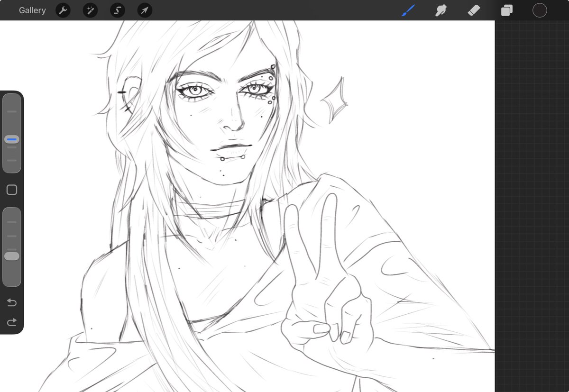The height and width of the screenshot is (392, 569).
Task: Select the Selection S-shaped tool
Action: click(x=118, y=10)
